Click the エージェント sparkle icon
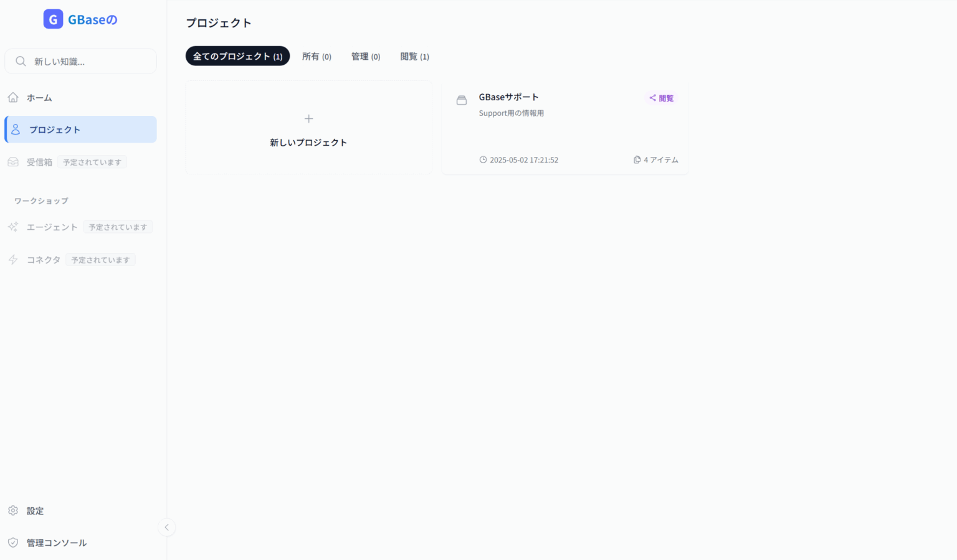 pos(13,227)
